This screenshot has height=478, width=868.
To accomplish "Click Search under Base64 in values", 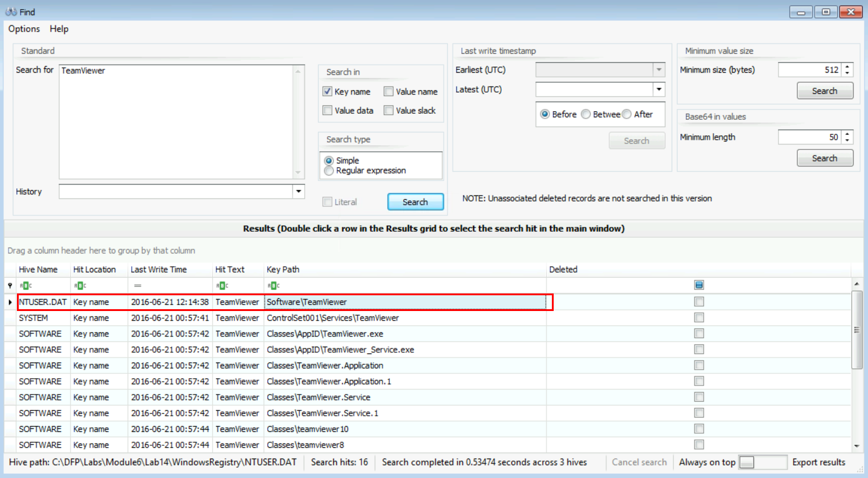I will click(x=825, y=158).
